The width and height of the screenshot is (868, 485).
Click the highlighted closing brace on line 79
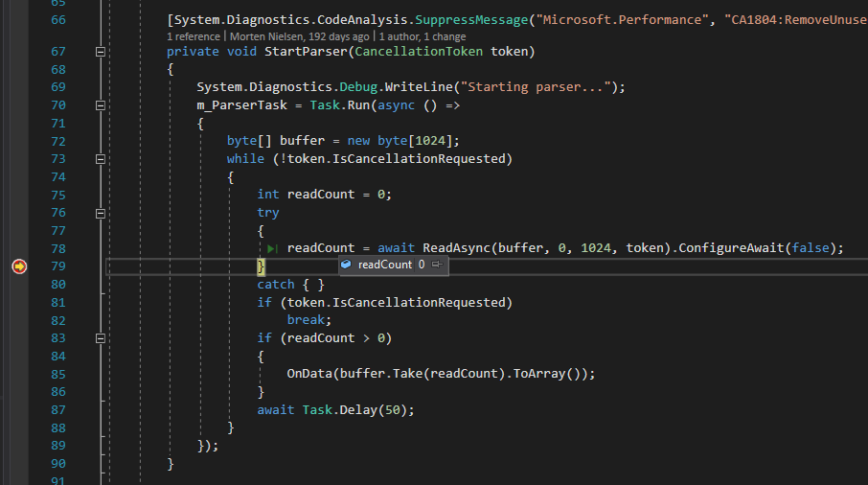261,266
